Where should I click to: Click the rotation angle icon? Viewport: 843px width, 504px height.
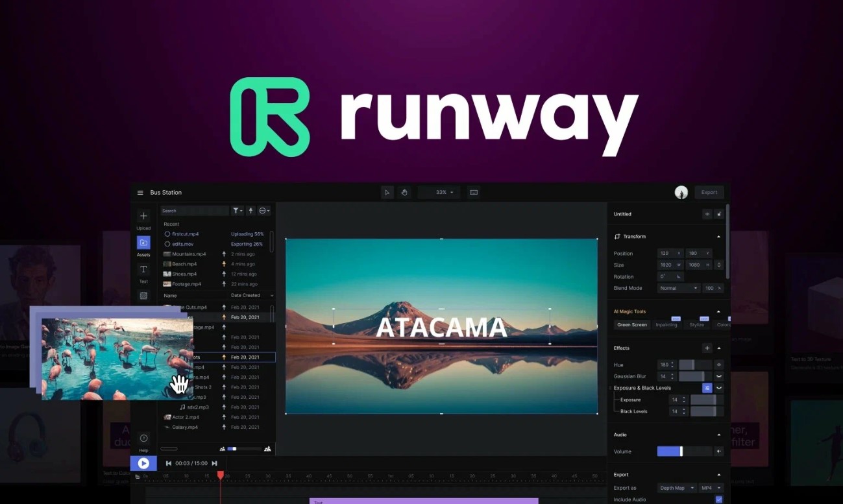[x=679, y=276]
